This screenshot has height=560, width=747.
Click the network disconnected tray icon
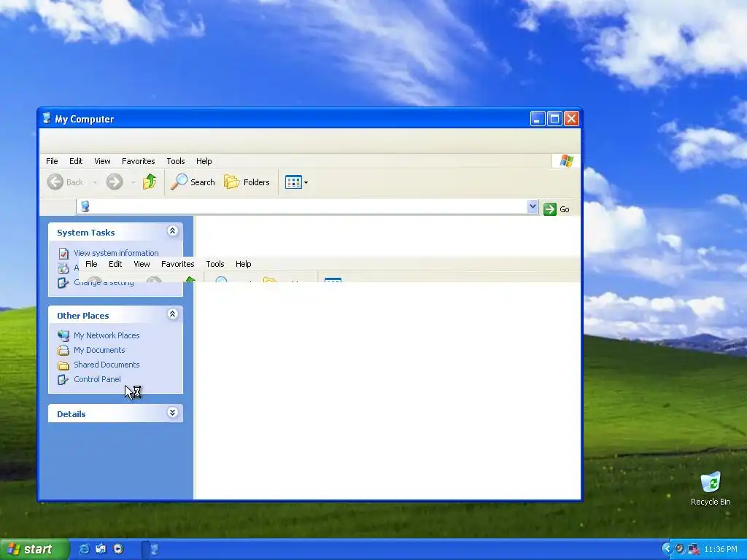tap(694, 549)
